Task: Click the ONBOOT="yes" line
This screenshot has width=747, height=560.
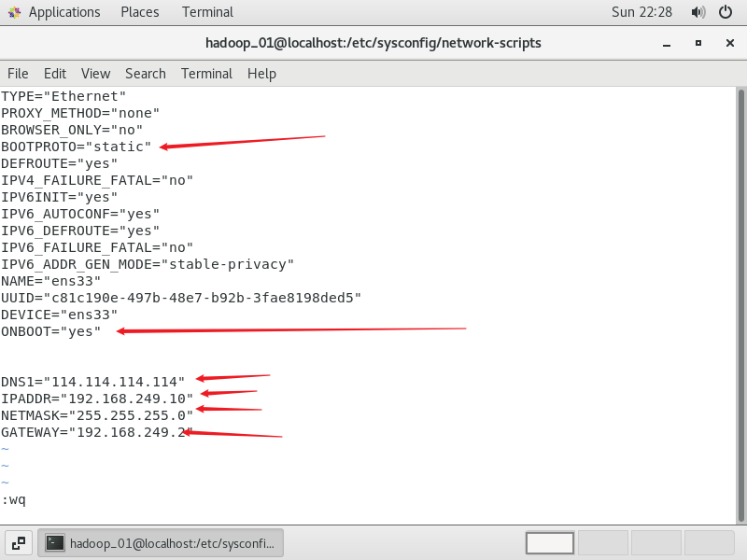Action: [x=50, y=332]
